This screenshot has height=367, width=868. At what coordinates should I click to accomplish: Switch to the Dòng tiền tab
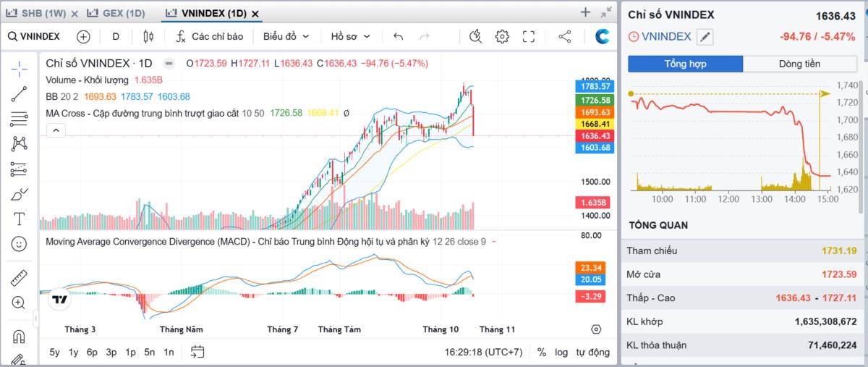pyautogui.click(x=799, y=64)
